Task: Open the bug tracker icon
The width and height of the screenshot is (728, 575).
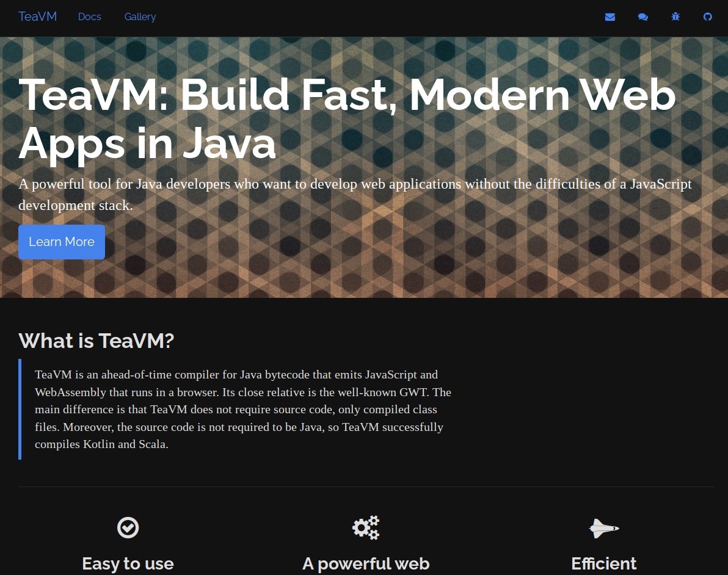Action: (675, 17)
